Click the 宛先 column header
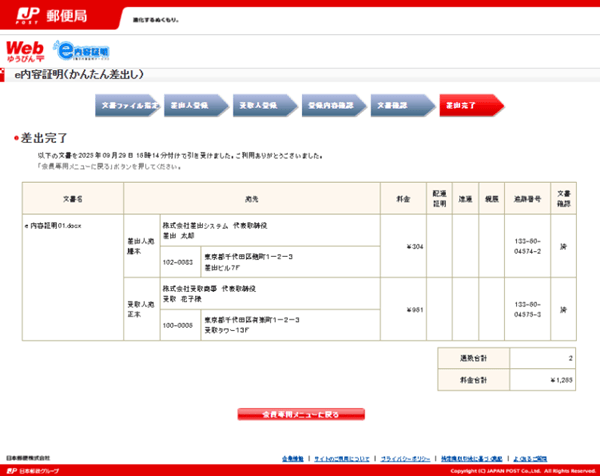600x476 pixels. [x=252, y=199]
